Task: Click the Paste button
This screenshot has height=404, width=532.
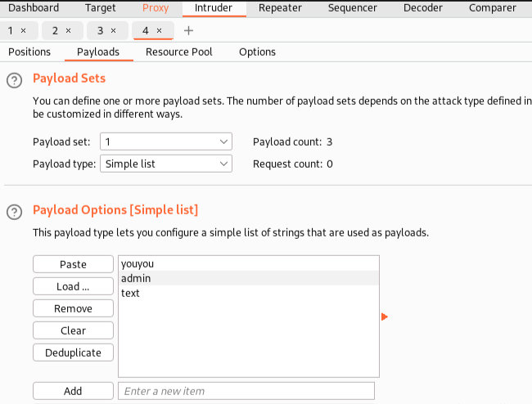Action: click(73, 264)
